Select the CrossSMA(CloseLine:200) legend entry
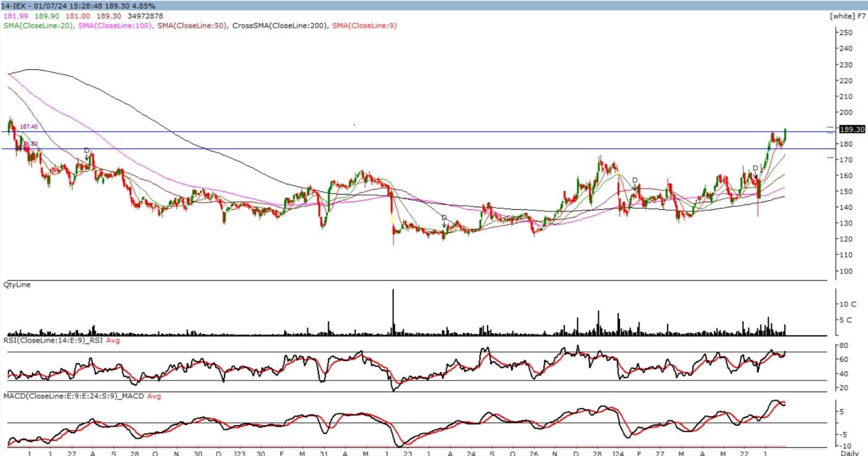The width and height of the screenshot is (868, 456). coord(280,25)
